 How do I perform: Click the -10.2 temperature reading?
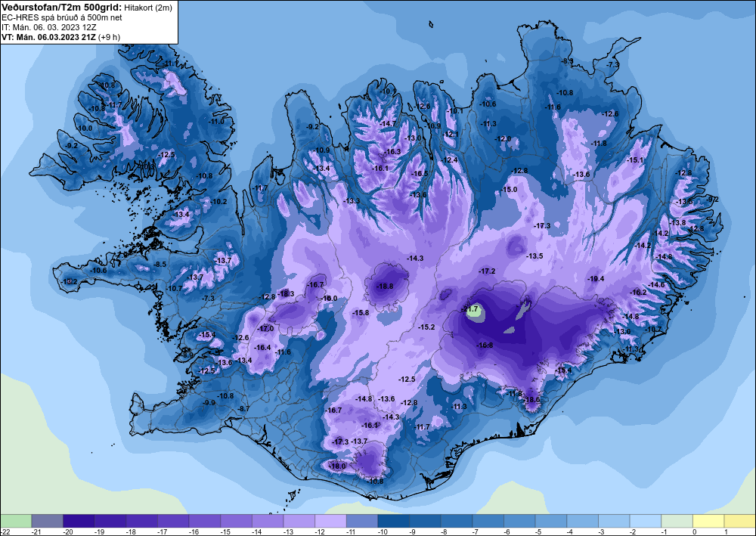[218, 202]
